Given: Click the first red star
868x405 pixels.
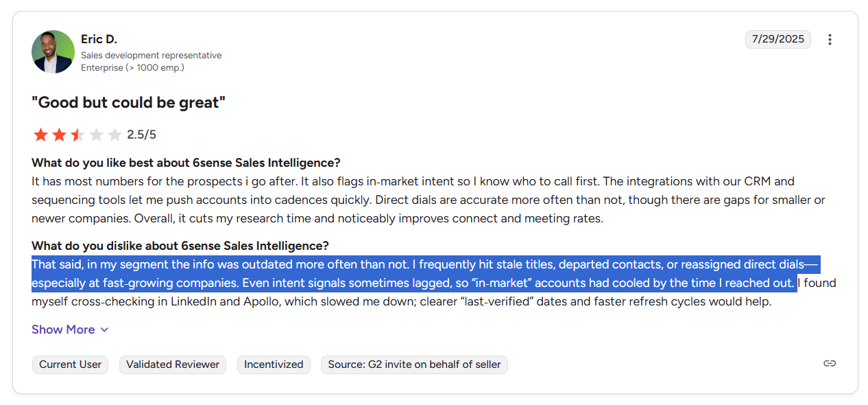Looking at the screenshot, I should [x=40, y=135].
